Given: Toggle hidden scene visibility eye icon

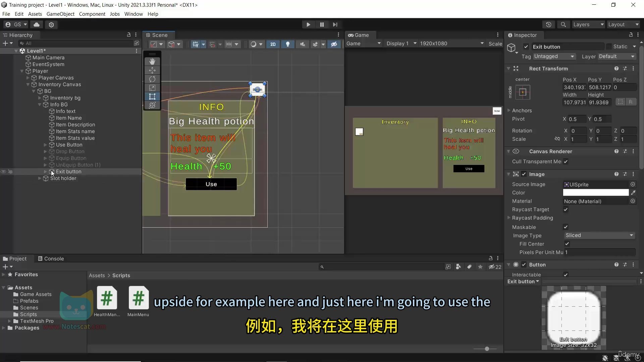Looking at the screenshot, I should pos(334,44).
